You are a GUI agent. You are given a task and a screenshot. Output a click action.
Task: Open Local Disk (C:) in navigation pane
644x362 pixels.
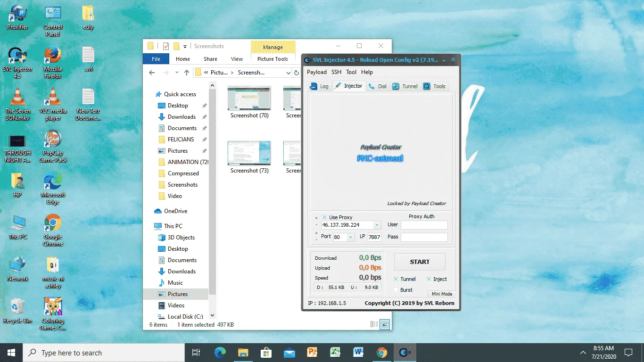tap(185, 317)
